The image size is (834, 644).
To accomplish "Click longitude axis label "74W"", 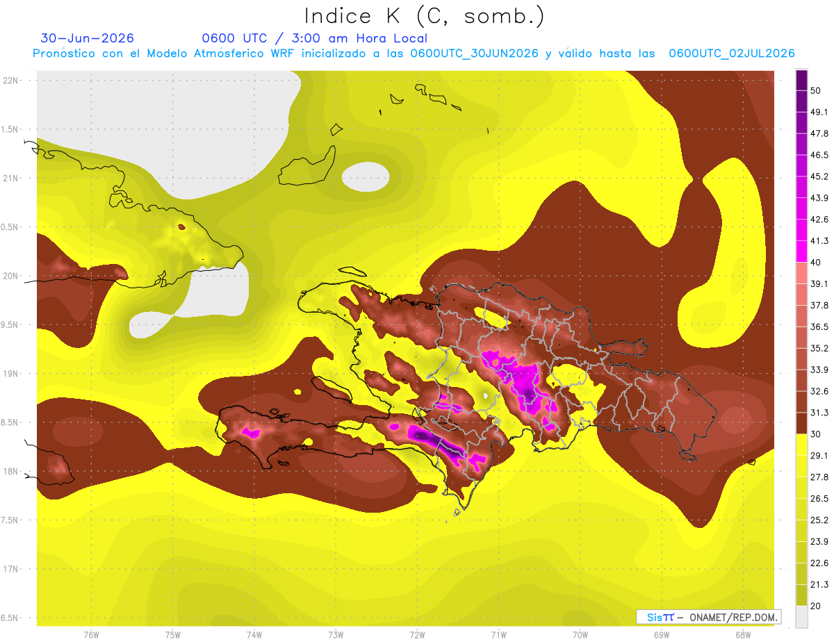I will [x=254, y=634].
